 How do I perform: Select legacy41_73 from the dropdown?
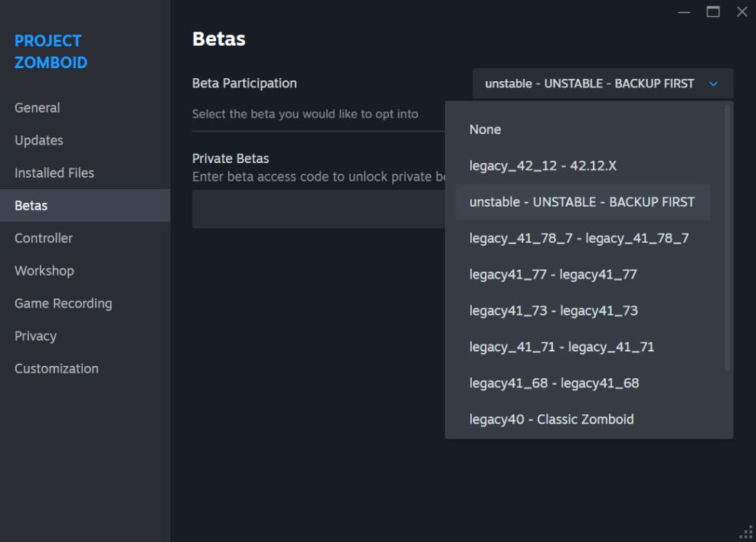pos(553,311)
